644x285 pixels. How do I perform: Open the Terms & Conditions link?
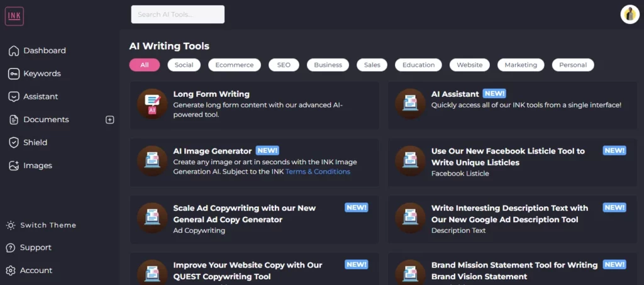click(318, 172)
